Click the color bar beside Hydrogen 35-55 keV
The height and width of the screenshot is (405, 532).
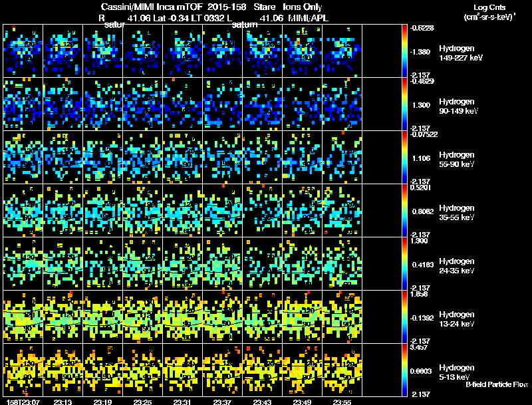(404, 211)
